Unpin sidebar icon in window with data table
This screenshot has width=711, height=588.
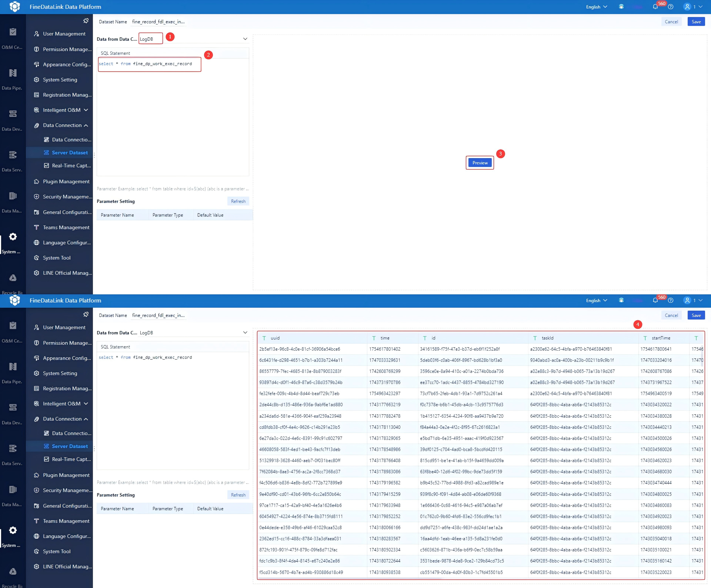(86, 314)
